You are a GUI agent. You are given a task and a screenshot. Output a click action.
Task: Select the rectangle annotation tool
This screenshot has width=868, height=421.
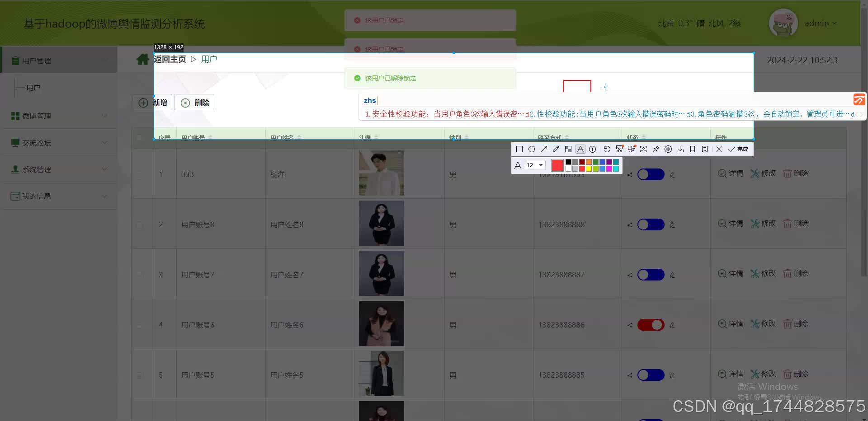(519, 149)
